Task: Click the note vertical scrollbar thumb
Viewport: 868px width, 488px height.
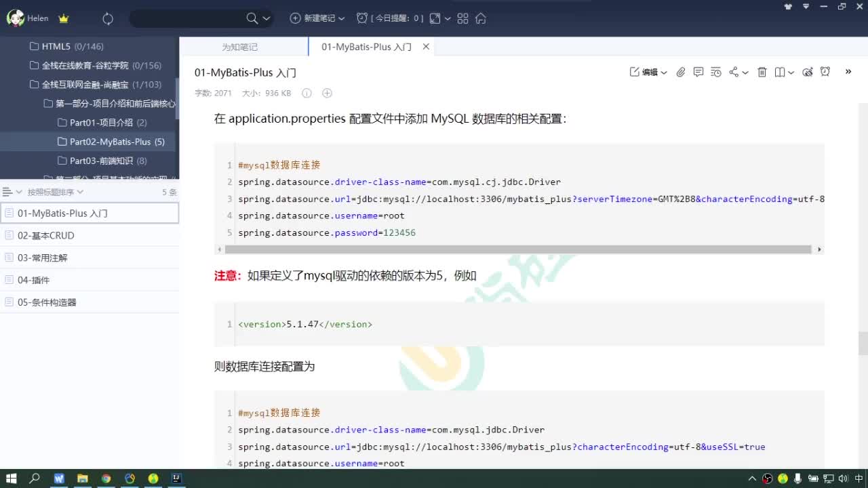Action: tap(863, 344)
